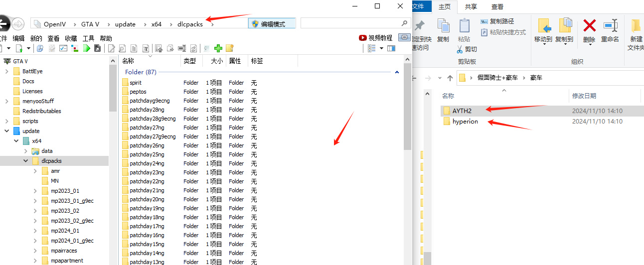Open the Favorites (收藏) menu in OpenIV

pos(71,38)
